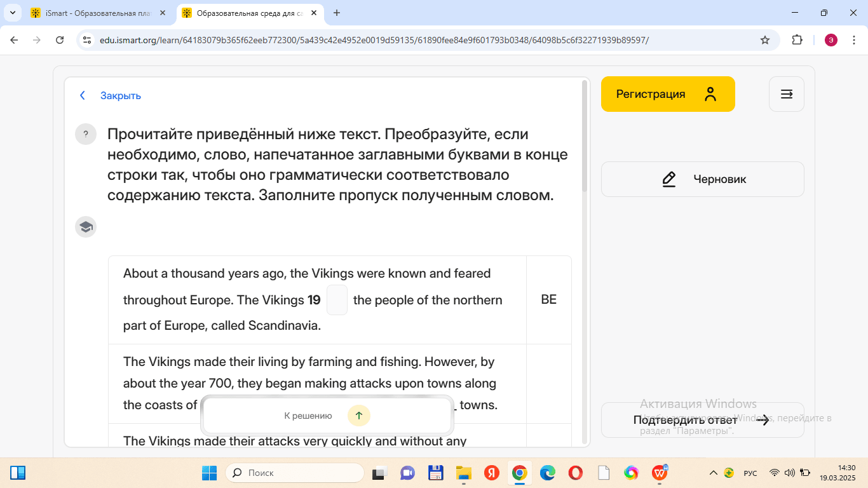
Task: Open Task View on the taskbar
Action: point(379,473)
